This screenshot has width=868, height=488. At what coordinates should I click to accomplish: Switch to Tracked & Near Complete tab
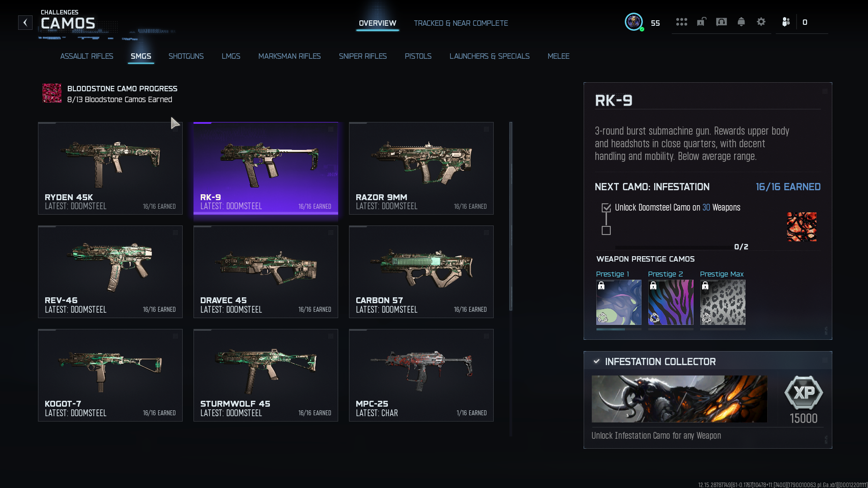[461, 23]
